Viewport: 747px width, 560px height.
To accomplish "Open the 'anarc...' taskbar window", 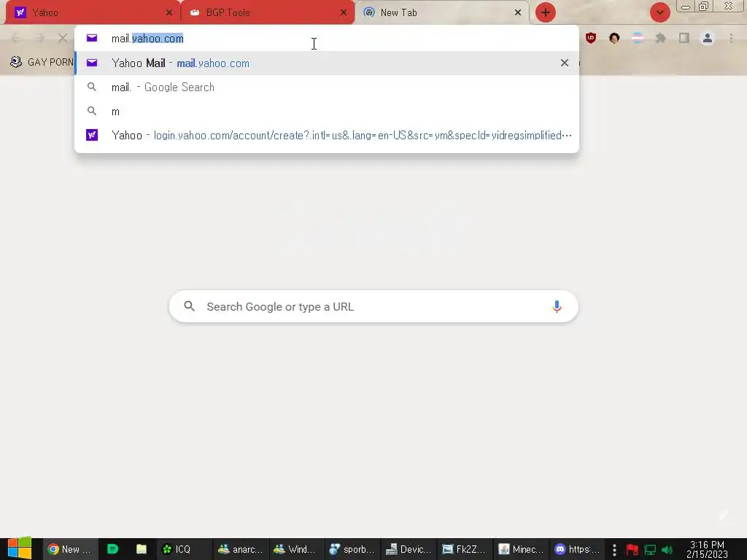I will [240, 549].
